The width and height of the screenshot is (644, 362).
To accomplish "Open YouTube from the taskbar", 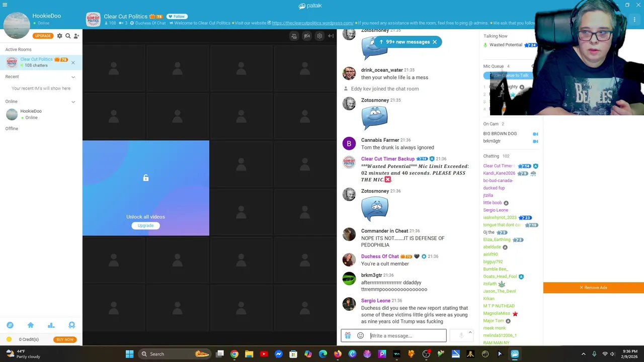I will tap(264, 354).
